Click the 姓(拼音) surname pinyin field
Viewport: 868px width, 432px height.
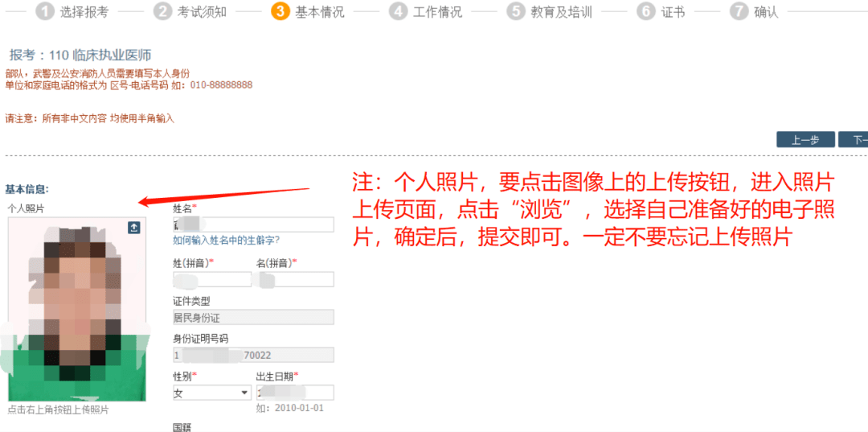[x=212, y=279]
